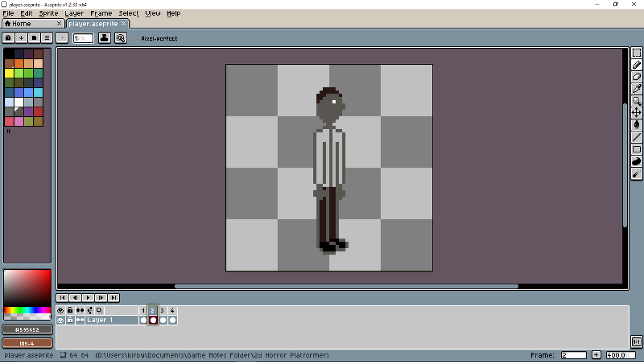Open the Frame menu
644x362 pixels.
pyautogui.click(x=101, y=13)
